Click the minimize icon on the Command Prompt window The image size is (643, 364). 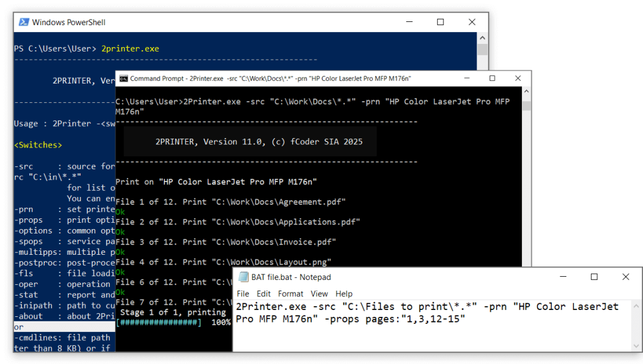[468, 78]
